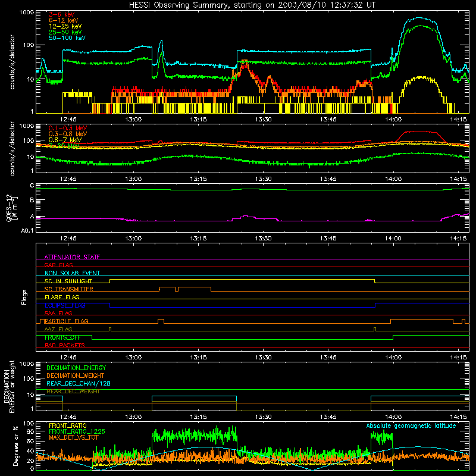Screen dimensions: 476x476
Task: Click the REAR_DEC_WEIGHT legend label
Action: 73,392
